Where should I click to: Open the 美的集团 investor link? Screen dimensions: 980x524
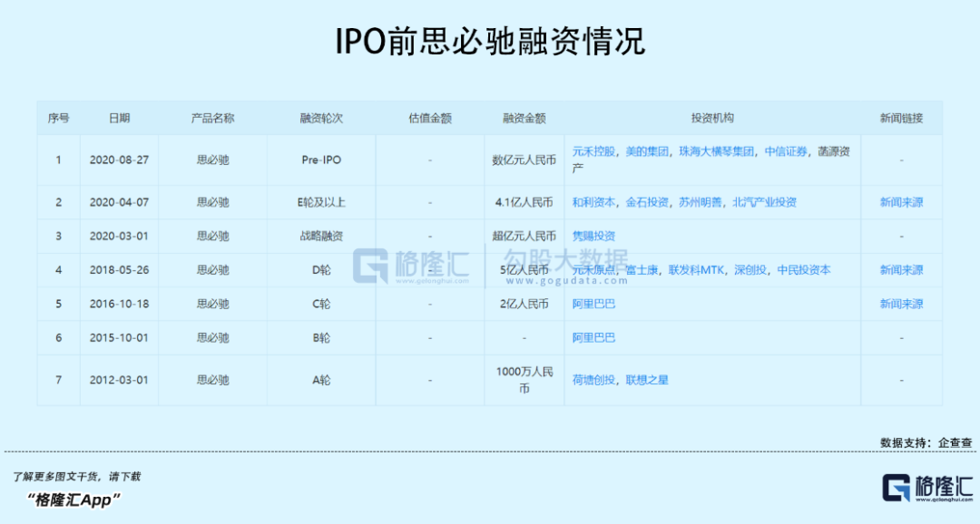648,151
